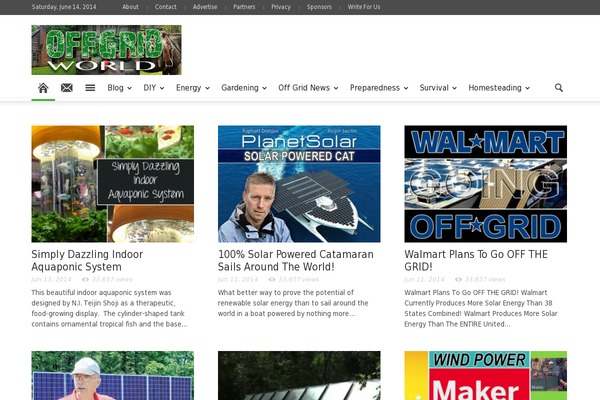Open the Advertise link
Viewport: 600px width, 400px height.
click(205, 7)
